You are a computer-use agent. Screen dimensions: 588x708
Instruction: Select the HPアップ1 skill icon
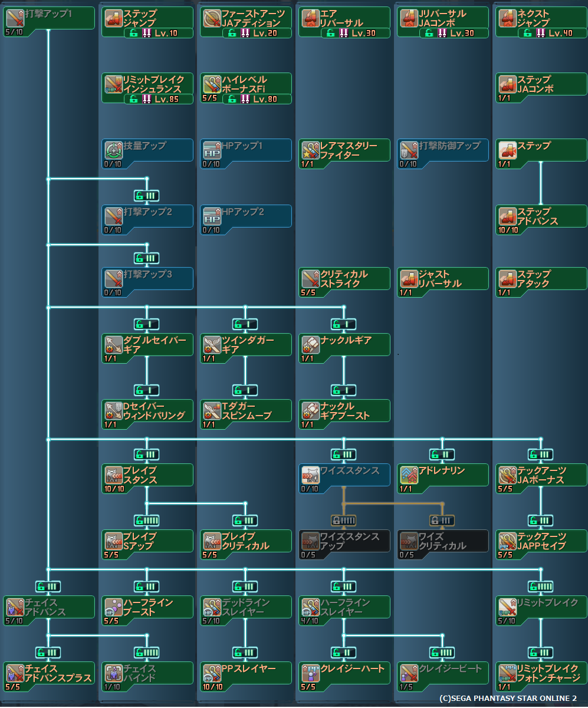[x=212, y=150]
